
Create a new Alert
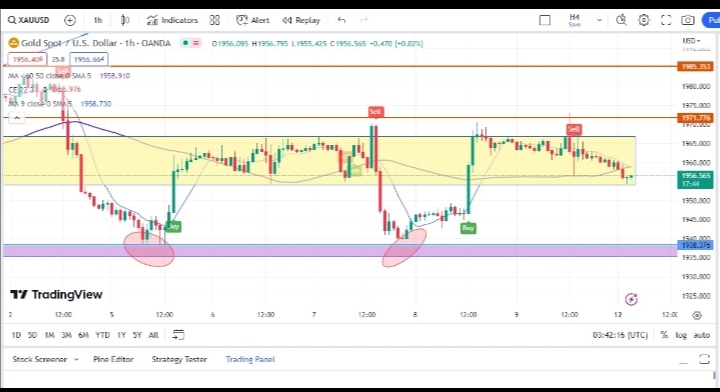tap(253, 20)
